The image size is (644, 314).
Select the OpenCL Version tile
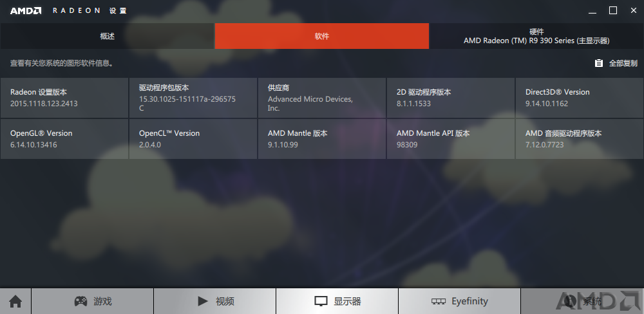193,139
